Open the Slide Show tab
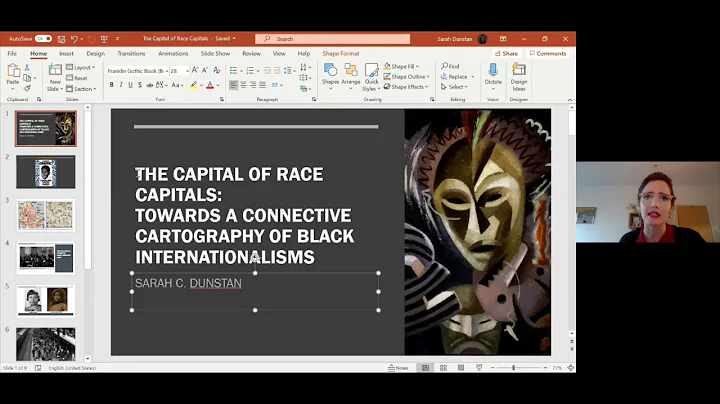This screenshot has width=720, height=404. (215, 54)
